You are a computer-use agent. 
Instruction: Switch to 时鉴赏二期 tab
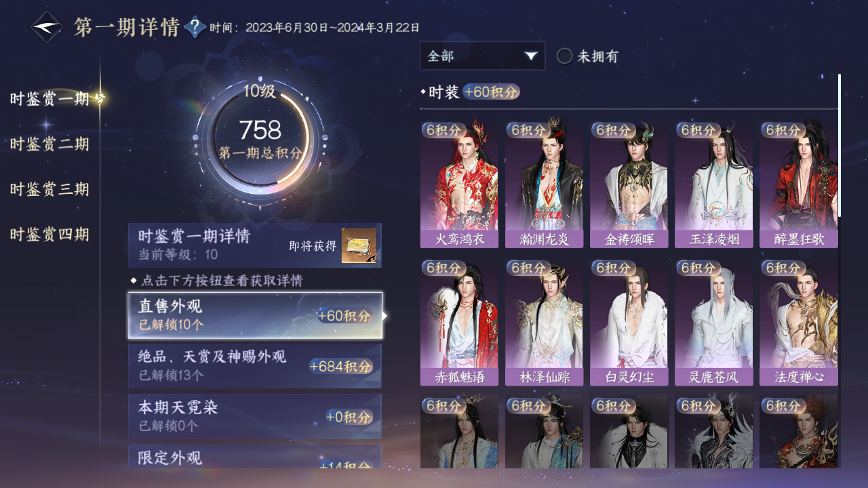pos(50,144)
